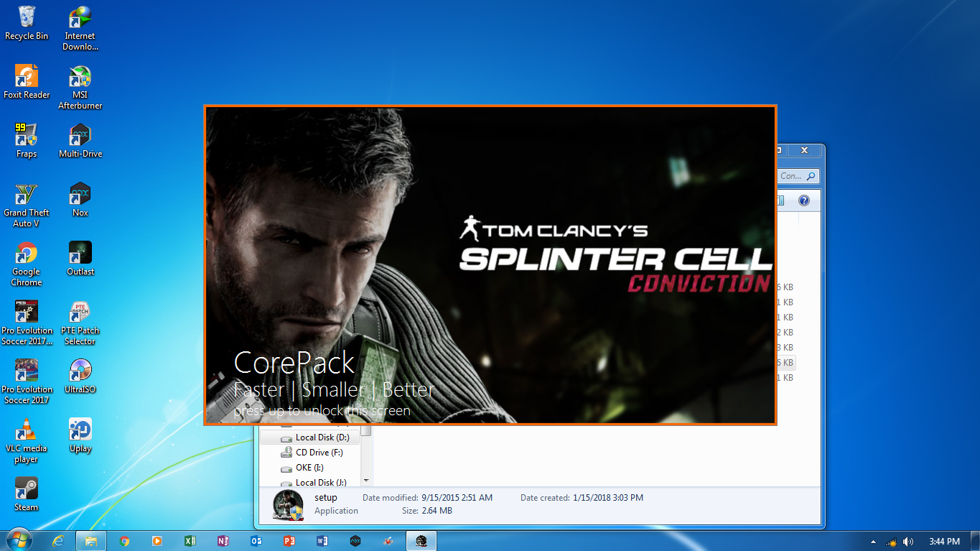Open the Windows Start menu
This screenshot has height=551, width=980.
19,540
